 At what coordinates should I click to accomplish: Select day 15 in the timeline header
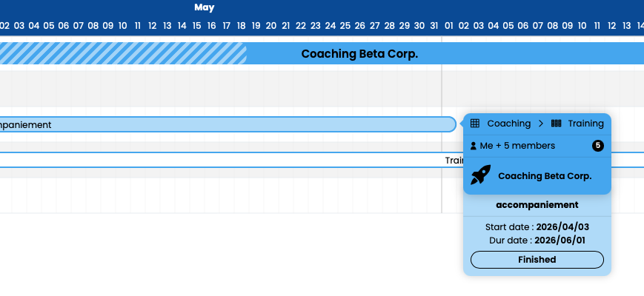click(196, 26)
